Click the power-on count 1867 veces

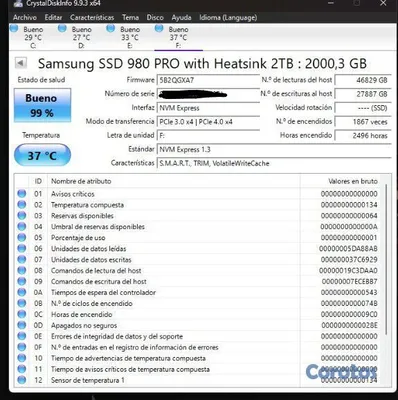[x=363, y=122]
